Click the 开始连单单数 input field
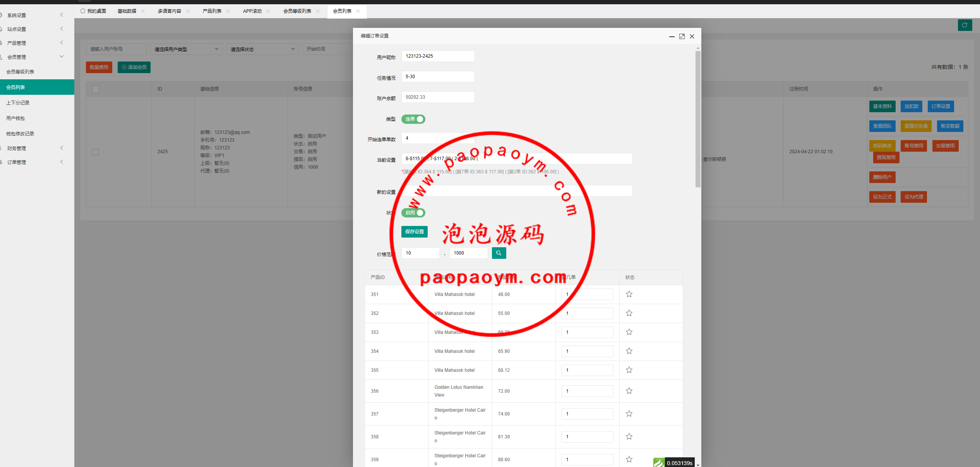The width and height of the screenshot is (980, 467). click(x=438, y=138)
